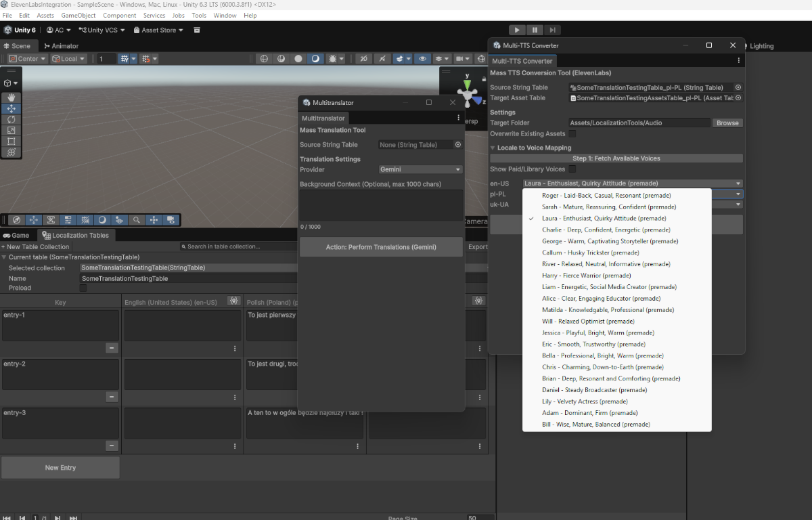The image size is (812, 520).
Task: Click Step 1: Fetch Available Voices button
Action: point(616,158)
